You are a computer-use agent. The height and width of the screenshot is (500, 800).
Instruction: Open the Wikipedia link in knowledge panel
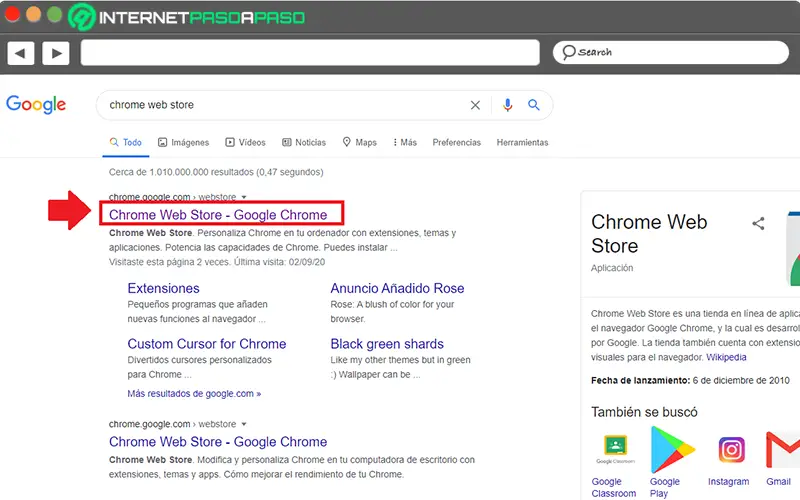[726, 357]
